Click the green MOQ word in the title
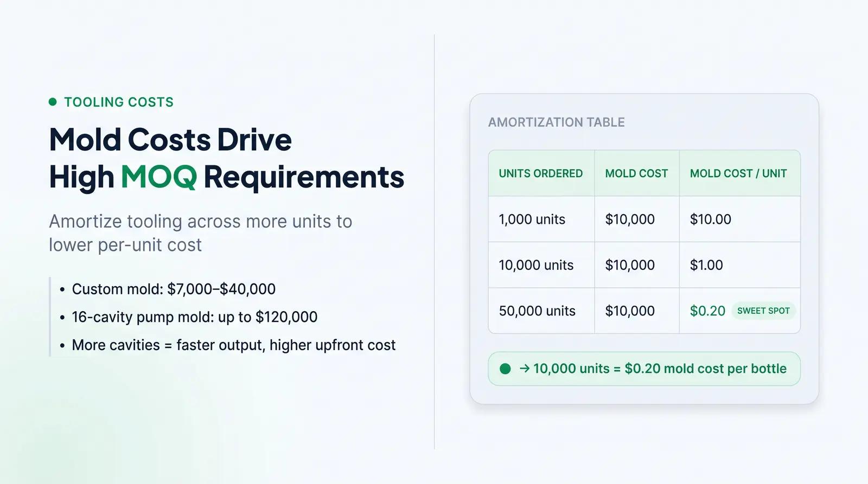Viewport: 868px width, 484px height. 159,177
